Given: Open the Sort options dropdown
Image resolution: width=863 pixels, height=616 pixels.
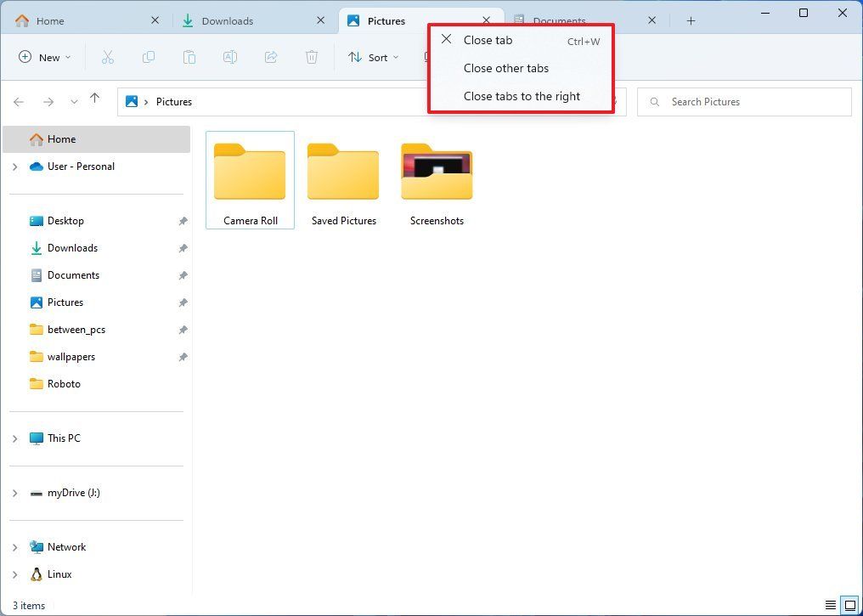Looking at the screenshot, I should (373, 57).
